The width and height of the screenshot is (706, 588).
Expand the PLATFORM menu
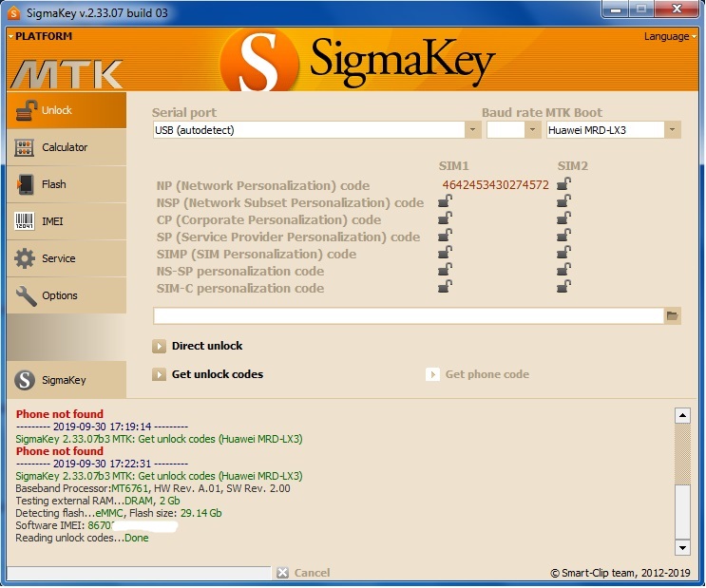pos(41,36)
